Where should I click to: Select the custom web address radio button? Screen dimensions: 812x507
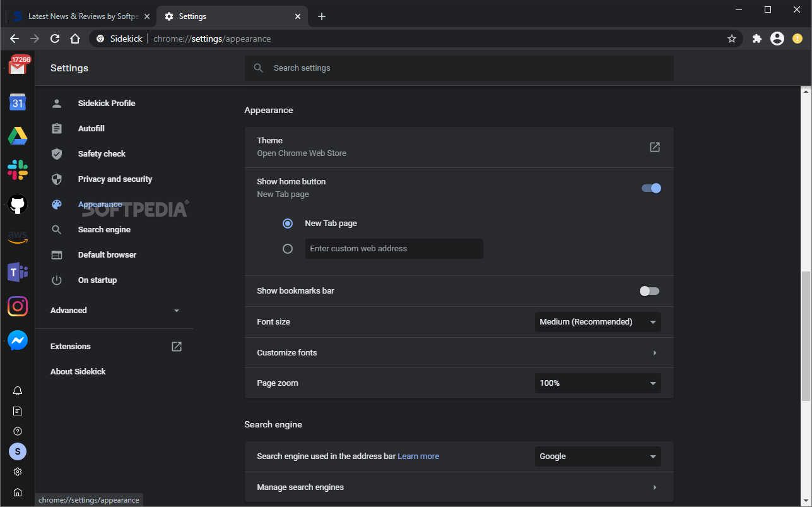click(x=288, y=249)
